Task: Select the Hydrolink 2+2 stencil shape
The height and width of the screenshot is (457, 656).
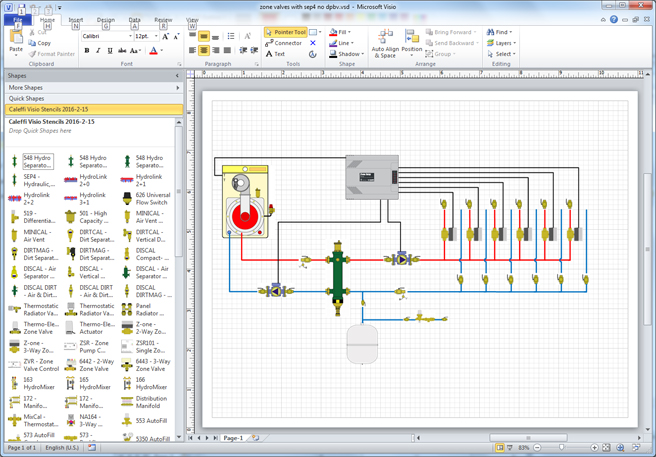Action: coord(30,199)
